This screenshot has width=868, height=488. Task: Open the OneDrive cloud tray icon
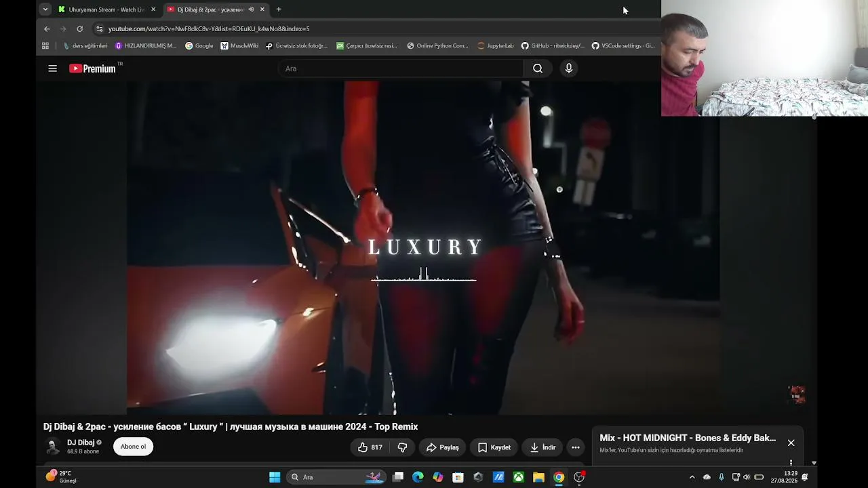point(707,477)
